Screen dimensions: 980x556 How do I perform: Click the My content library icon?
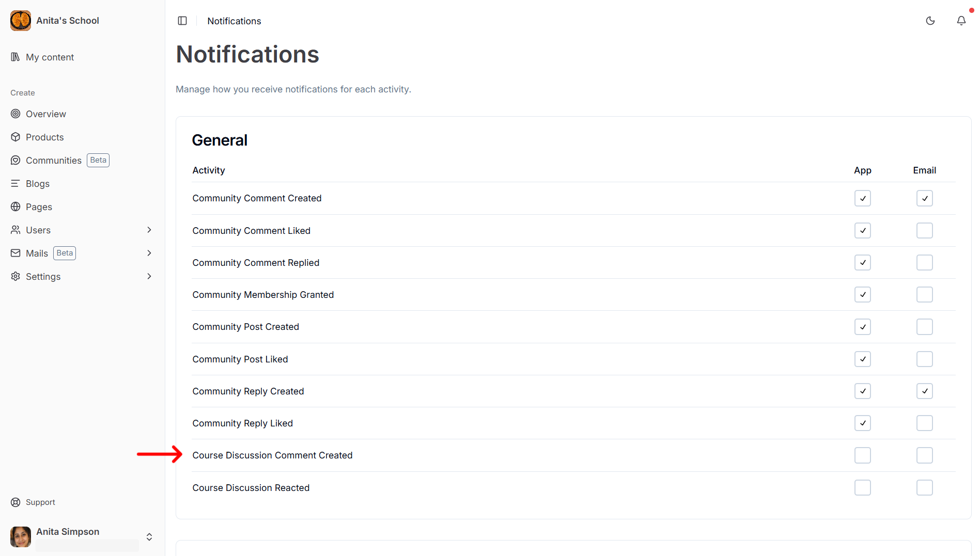click(x=15, y=57)
